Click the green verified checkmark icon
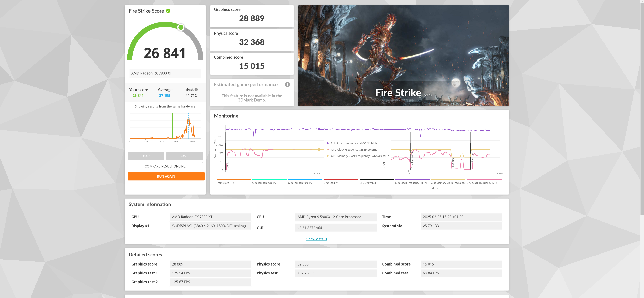The image size is (644, 298). (168, 11)
